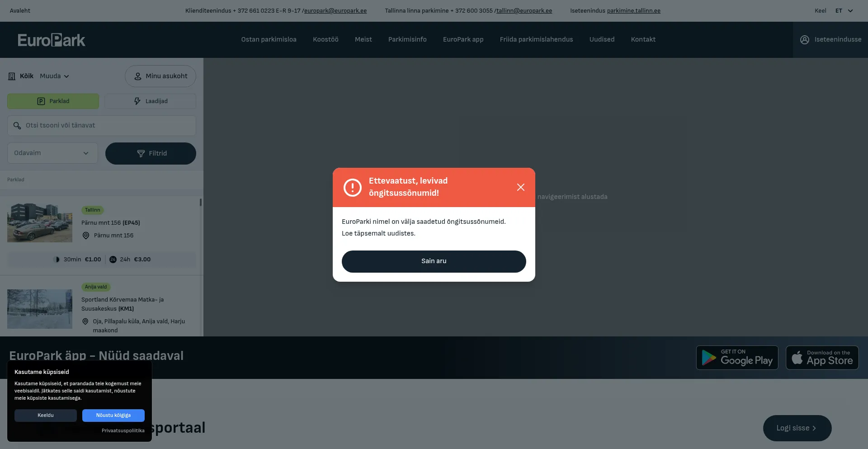Click the Iseteenindusse user account icon

[x=805, y=40]
